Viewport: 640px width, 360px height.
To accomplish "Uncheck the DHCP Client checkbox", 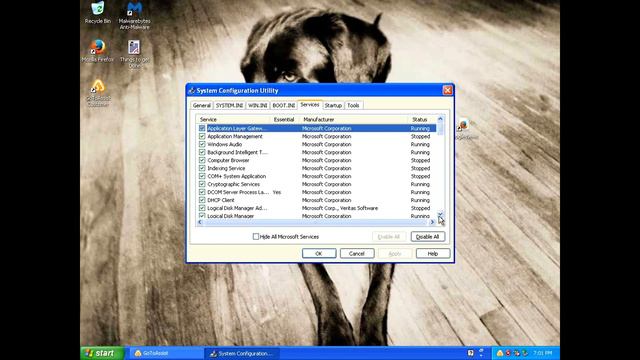I will [202, 200].
